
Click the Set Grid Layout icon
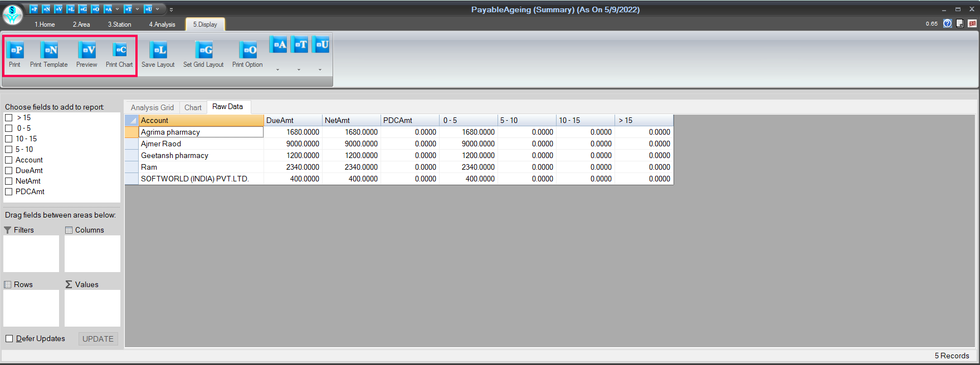click(204, 51)
